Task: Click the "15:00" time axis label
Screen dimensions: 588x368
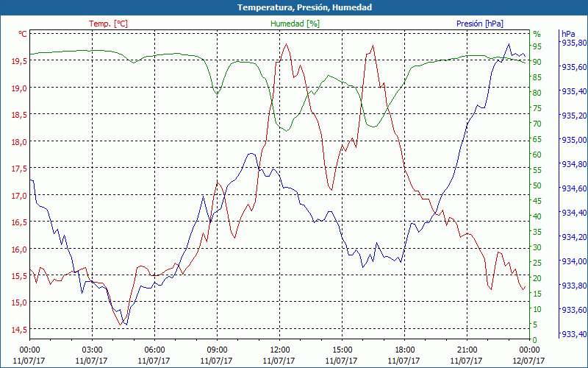Action: [342, 350]
